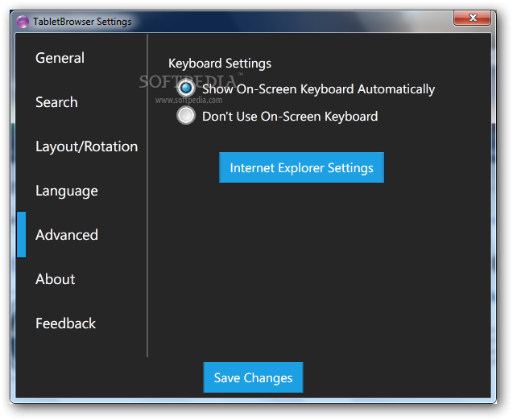This screenshot has height=420, width=513.
Task: Select the Advanced tab
Action: [x=67, y=235]
